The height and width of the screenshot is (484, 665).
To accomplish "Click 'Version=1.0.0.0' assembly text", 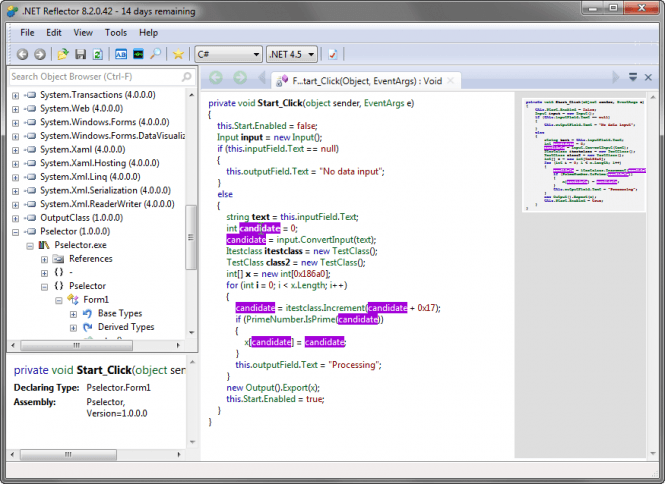I will 117,413.
